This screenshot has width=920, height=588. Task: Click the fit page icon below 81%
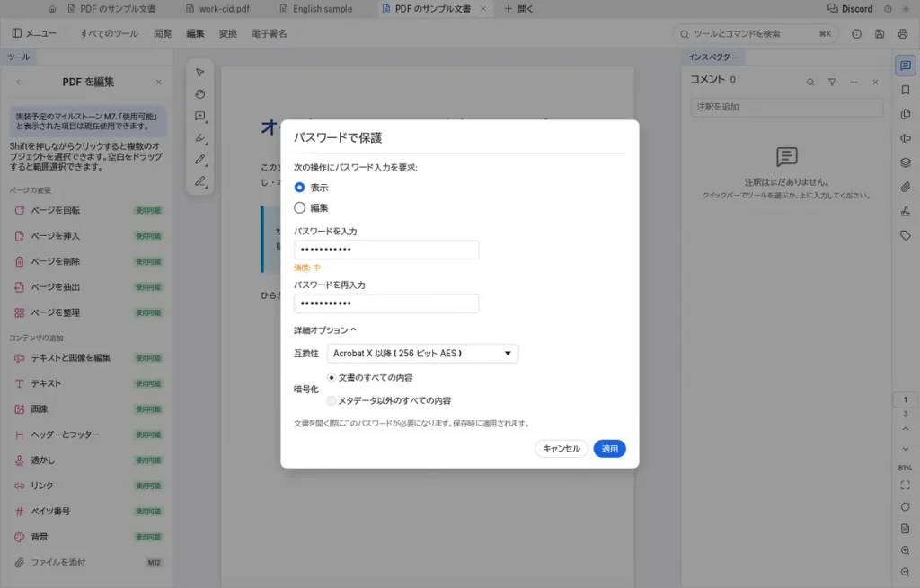coord(906,486)
